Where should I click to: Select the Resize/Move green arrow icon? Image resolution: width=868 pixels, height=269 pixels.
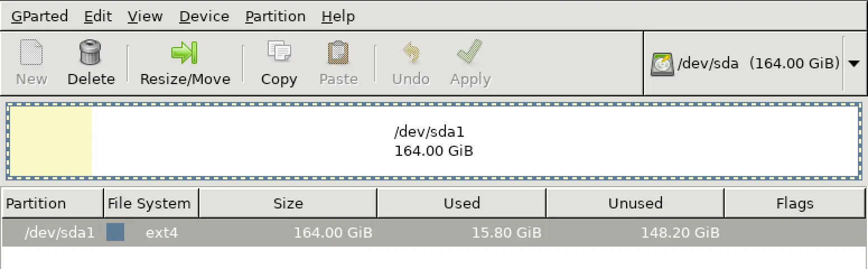(x=185, y=53)
